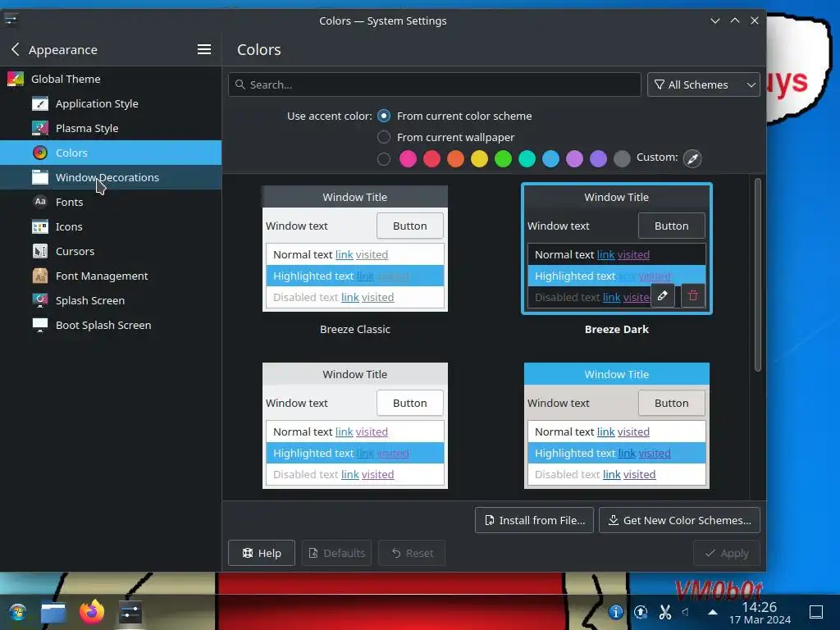840x630 pixels.
Task: Open the clipboard scissors tray icon
Action: point(664,612)
